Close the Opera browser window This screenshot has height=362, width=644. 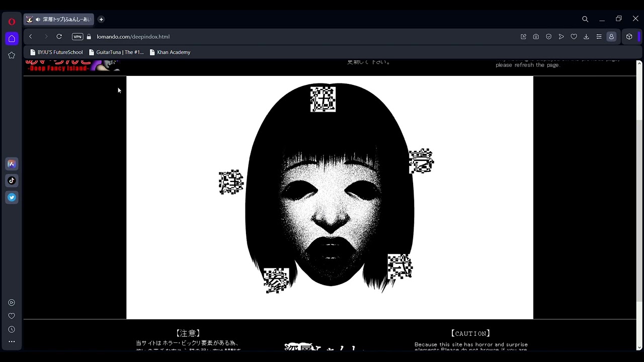[x=635, y=19]
